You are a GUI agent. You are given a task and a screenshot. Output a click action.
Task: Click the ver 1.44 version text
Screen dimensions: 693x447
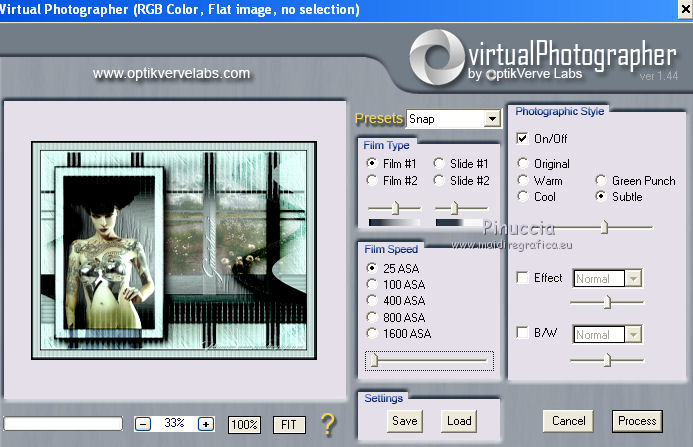[x=659, y=76]
